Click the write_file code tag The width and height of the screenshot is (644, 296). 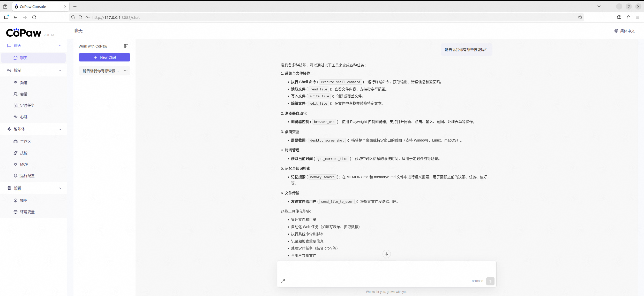[x=320, y=96]
